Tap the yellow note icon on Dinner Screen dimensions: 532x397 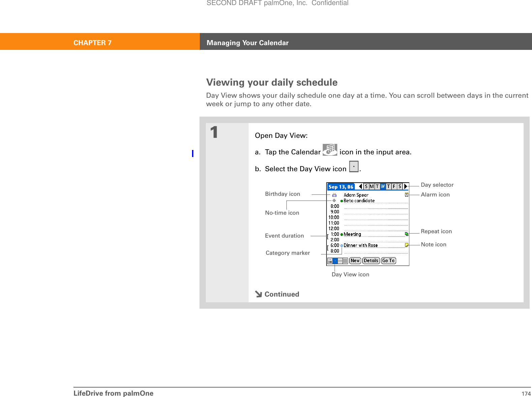[407, 245]
